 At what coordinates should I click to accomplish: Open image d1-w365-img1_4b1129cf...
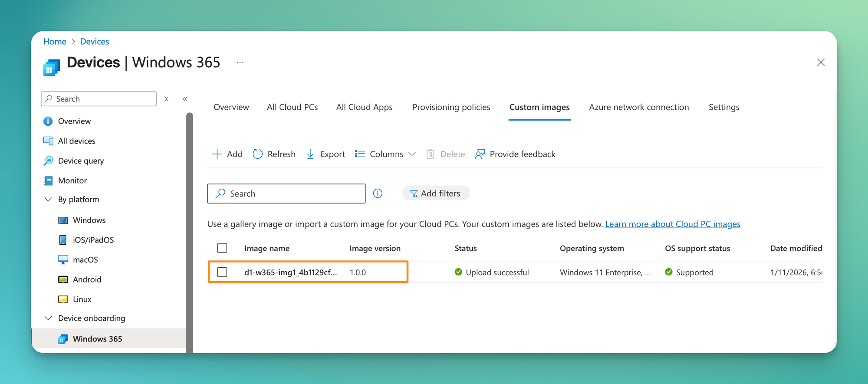[290, 272]
